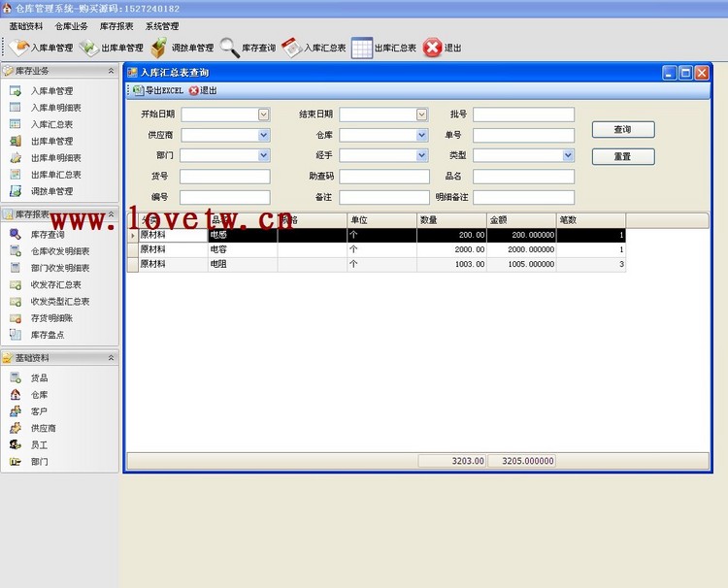
Task: Open the 基础资料 menu in menu bar
Action: click(26, 26)
